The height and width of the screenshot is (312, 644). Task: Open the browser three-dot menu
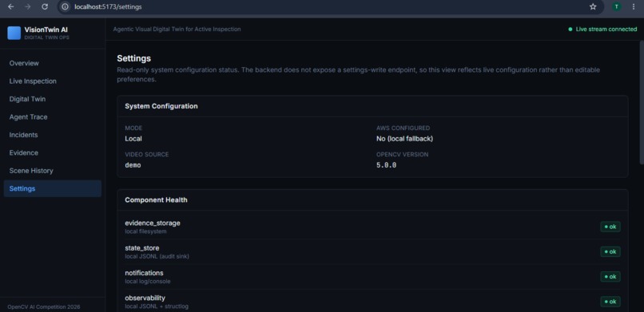point(633,6)
